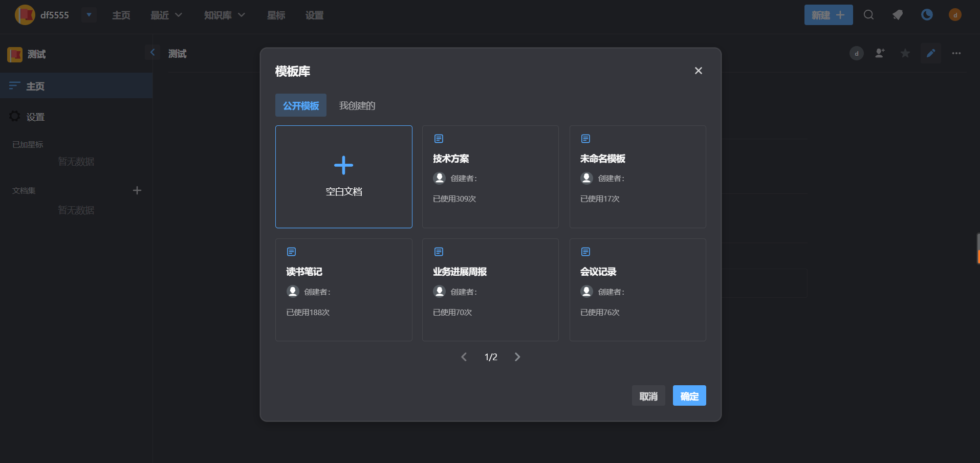Select the 主页 item in the sidebar

pyautogui.click(x=35, y=86)
